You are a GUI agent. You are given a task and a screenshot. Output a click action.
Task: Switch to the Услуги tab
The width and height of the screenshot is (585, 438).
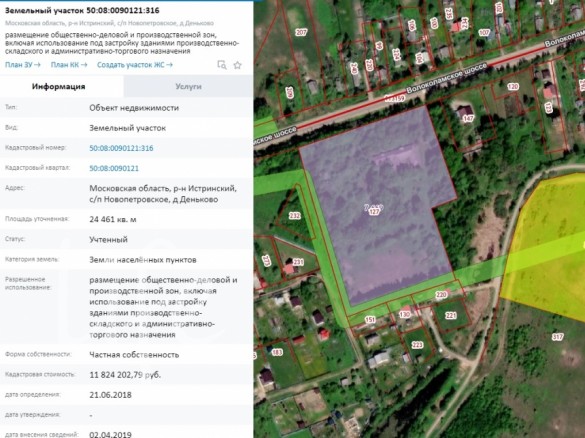pos(188,87)
